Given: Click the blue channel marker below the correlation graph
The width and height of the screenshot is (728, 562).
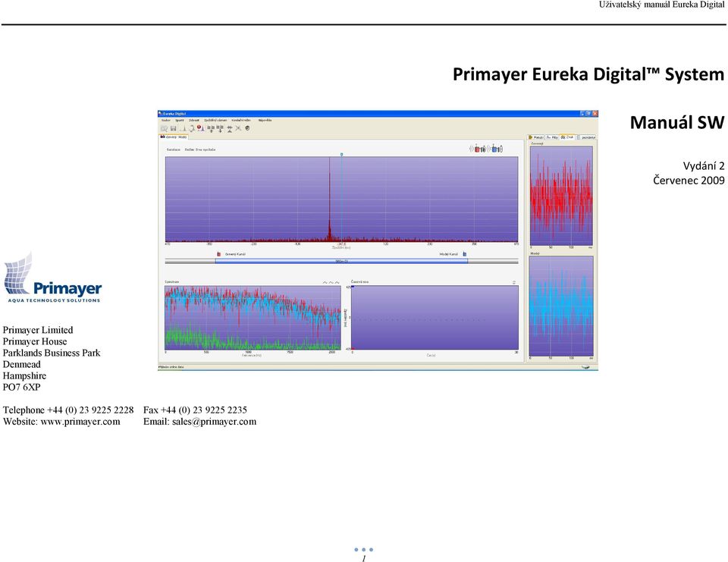Looking at the screenshot, I should (465, 254).
